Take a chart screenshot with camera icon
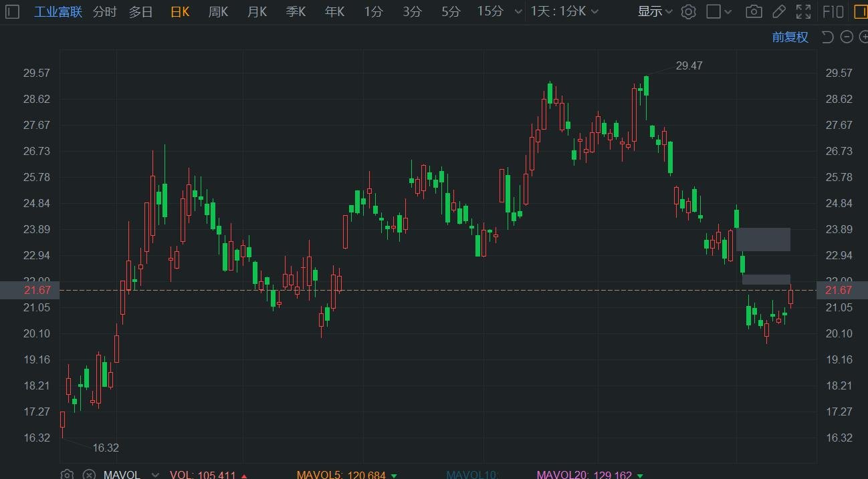Screen dimensions: 868x479 (754, 11)
